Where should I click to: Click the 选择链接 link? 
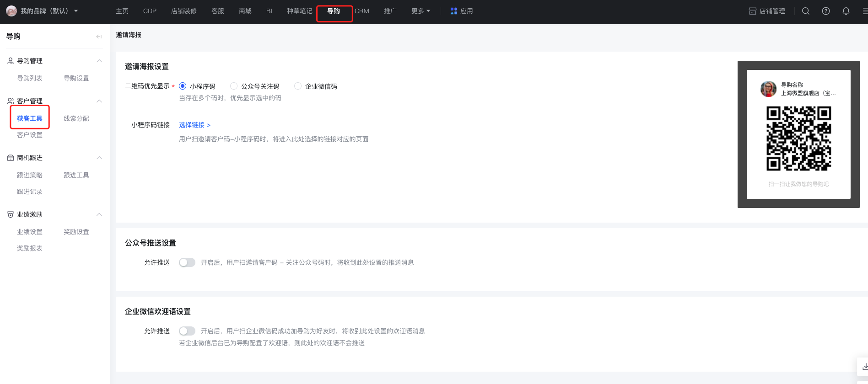click(194, 125)
